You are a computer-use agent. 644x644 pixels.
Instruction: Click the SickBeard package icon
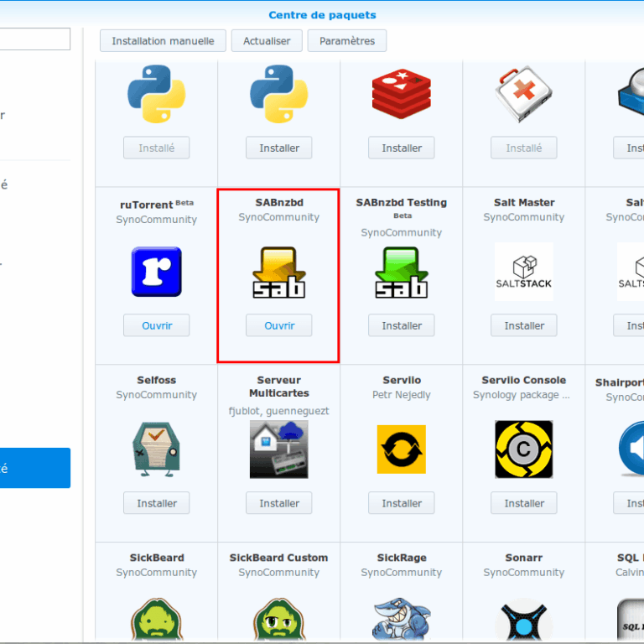(157, 621)
